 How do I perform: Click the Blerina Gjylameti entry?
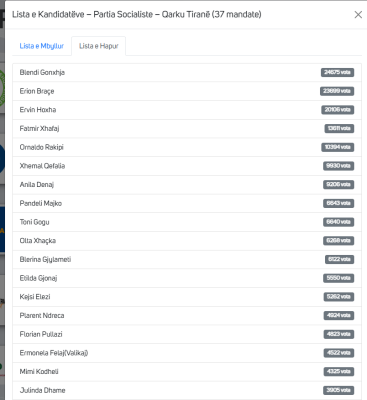(x=187, y=259)
